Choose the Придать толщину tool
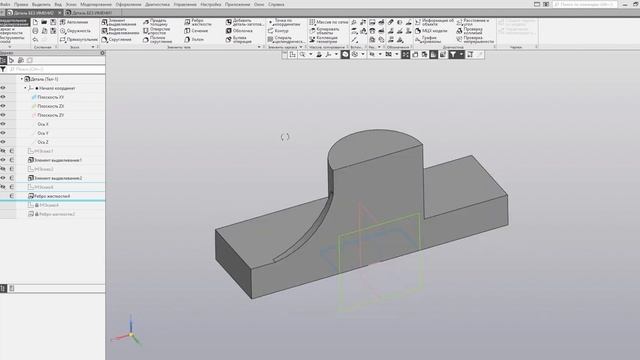This screenshot has height=360, width=640. [x=156, y=22]
